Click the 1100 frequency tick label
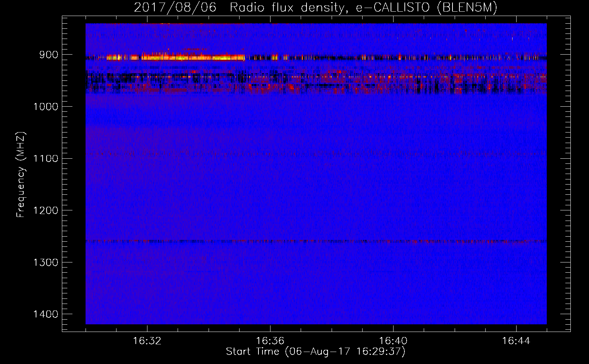This screenshot has width=589, height=364. click(46, 158)
